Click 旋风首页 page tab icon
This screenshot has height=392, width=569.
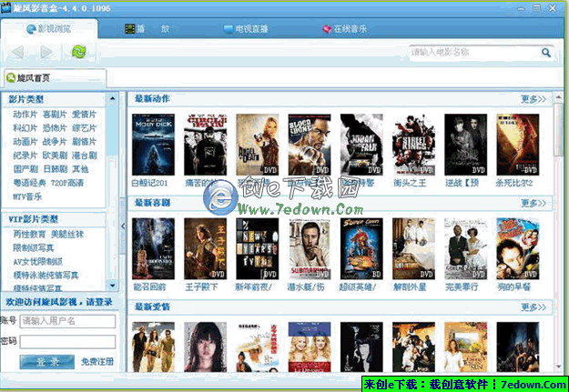(x=11, y=77)
